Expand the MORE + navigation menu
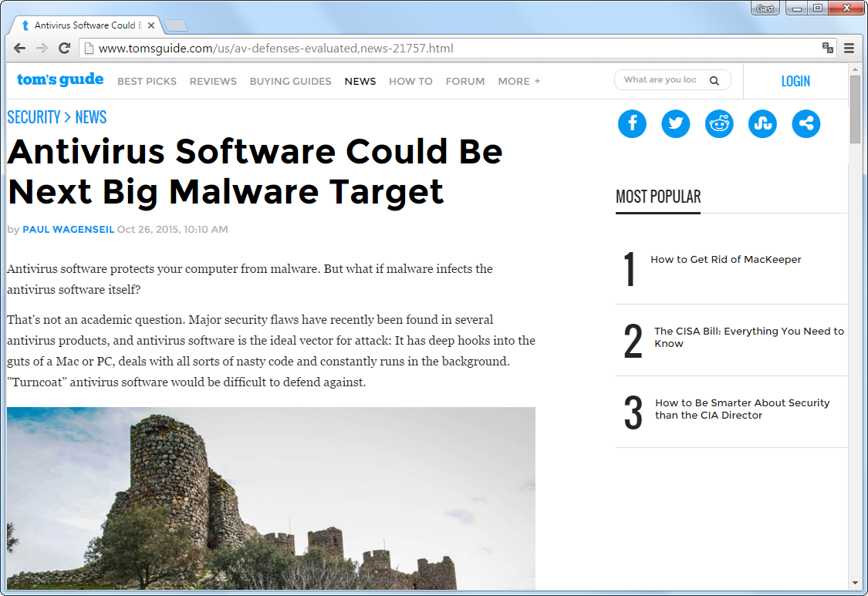This screenshot has height=596, width=868. [x=518, y=81]
